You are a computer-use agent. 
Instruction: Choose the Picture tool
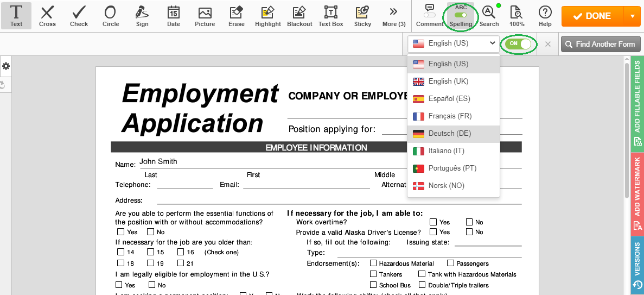coord(205,16)
